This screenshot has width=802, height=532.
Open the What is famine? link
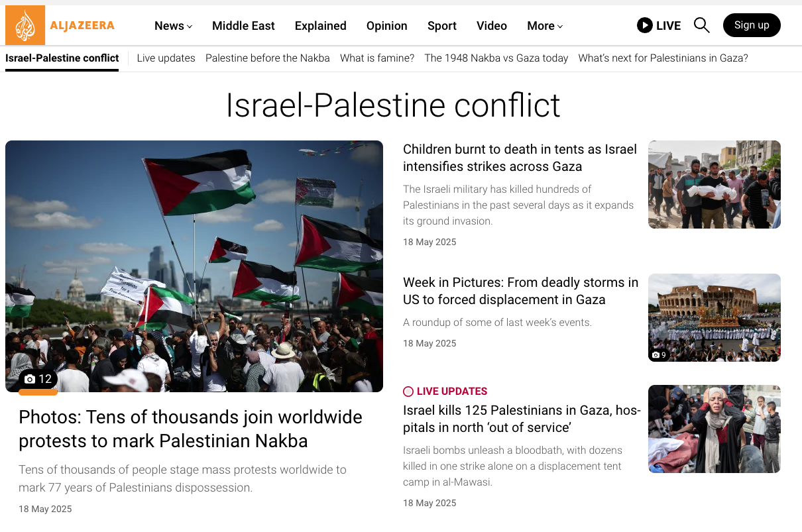point(377,58)
